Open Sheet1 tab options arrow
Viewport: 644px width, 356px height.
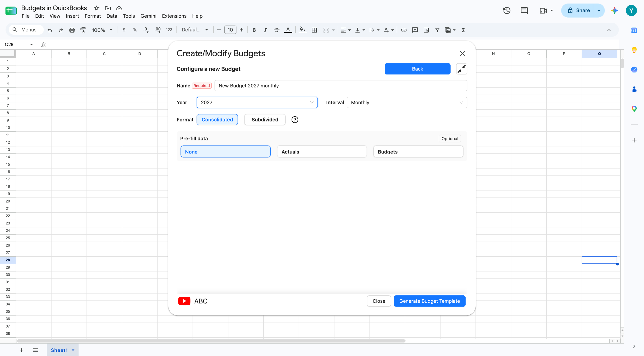coord(73,350)
